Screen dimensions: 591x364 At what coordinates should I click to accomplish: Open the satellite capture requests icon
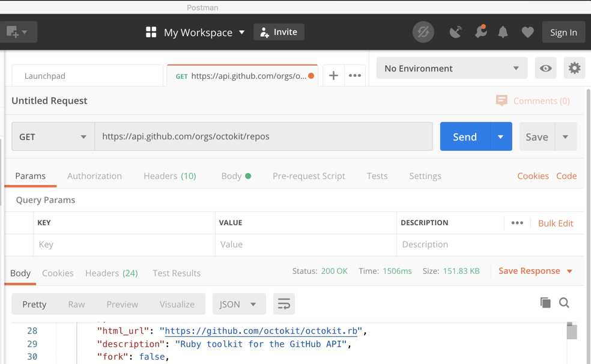tap(456, 32)
